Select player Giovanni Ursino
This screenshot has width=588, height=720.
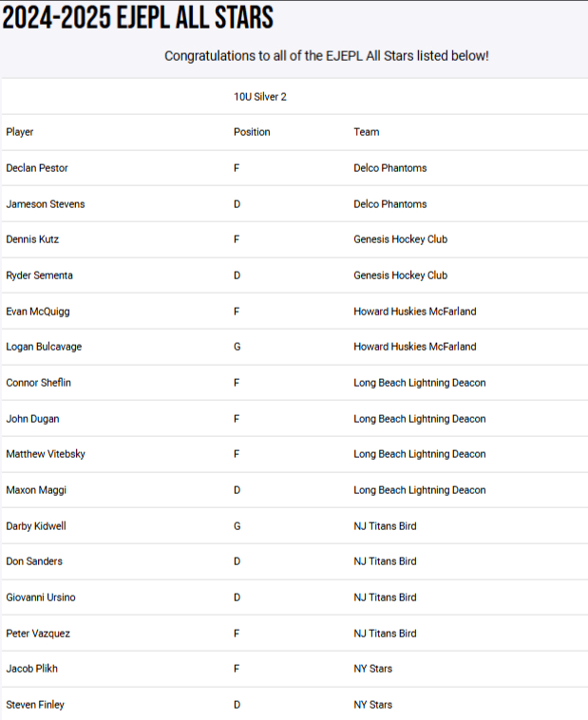coord(41,597)
